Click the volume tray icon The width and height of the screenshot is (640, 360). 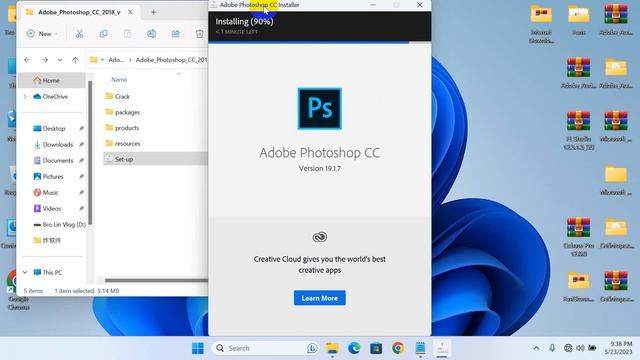tap(580, 348)
